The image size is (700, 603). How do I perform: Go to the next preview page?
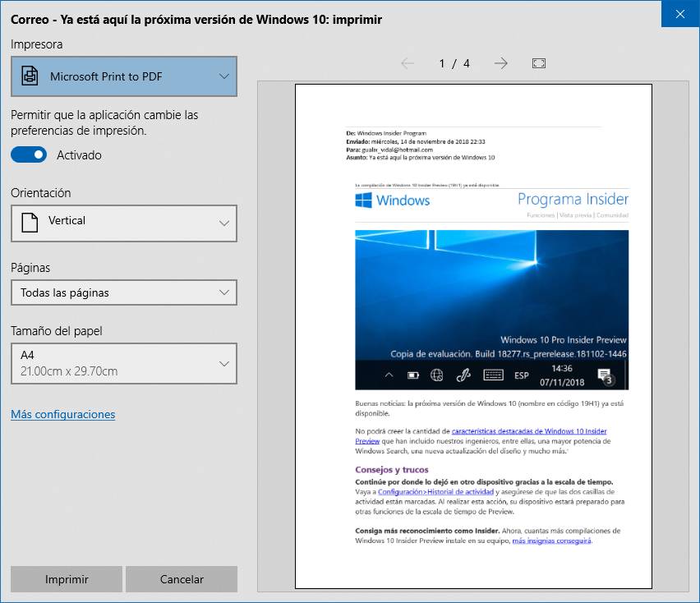[500, 63]
